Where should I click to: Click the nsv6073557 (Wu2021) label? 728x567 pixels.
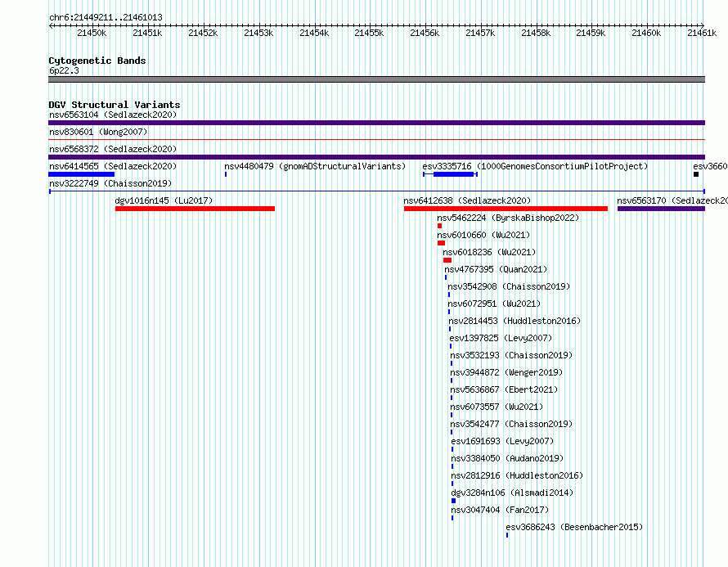point(497,407)
